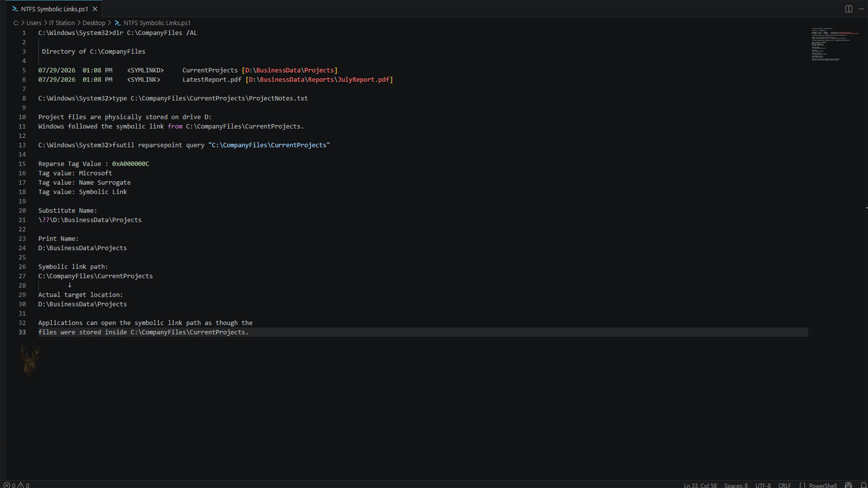Click the errors and warnings indicator
The height and width of the screenshot is (488, 868).
pyautogui.click(x=16, y=485)
